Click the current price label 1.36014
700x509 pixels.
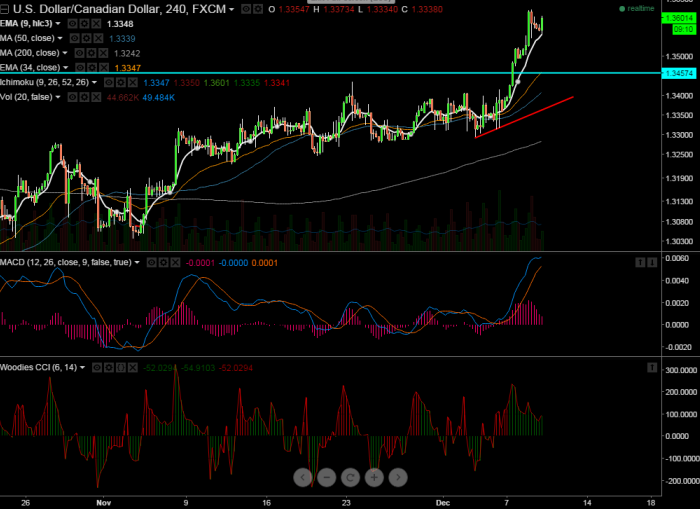pos(679,18)
